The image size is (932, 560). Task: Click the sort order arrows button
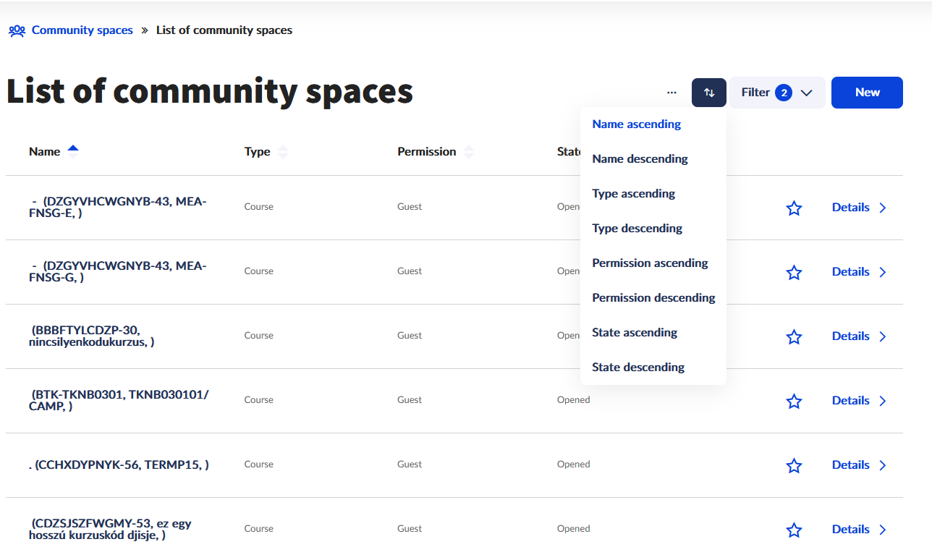point(708,93)
